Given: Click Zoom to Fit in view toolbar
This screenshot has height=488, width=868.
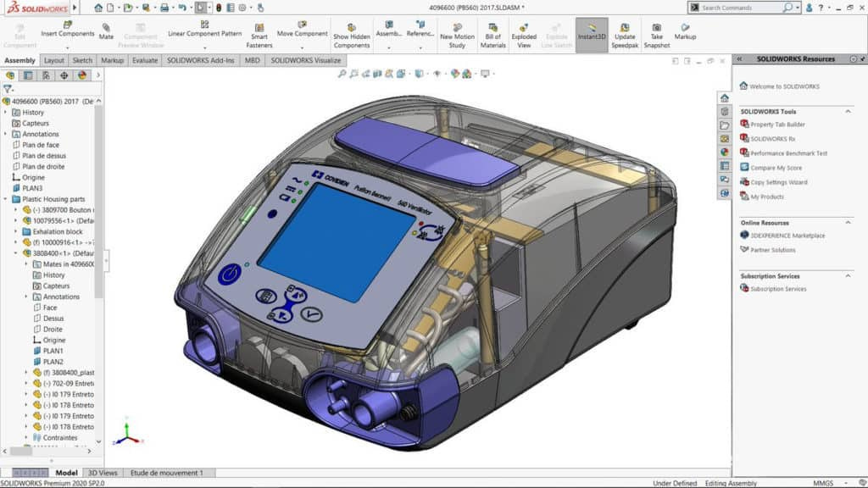Looking at the screenshot, I should [x=342, y=74].
